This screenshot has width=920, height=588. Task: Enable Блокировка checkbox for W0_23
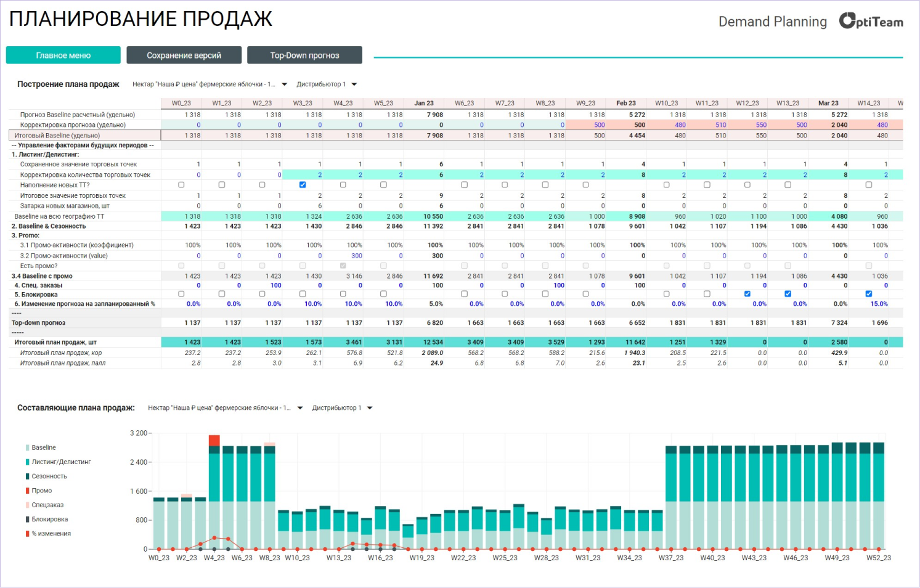[x=181, y=294]
